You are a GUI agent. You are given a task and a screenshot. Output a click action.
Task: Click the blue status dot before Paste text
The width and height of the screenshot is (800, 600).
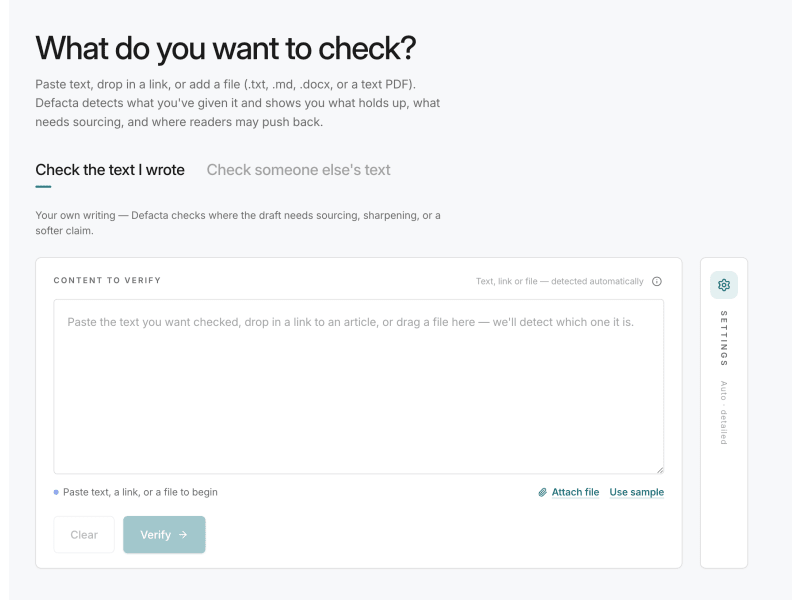[x=56, y=492]
